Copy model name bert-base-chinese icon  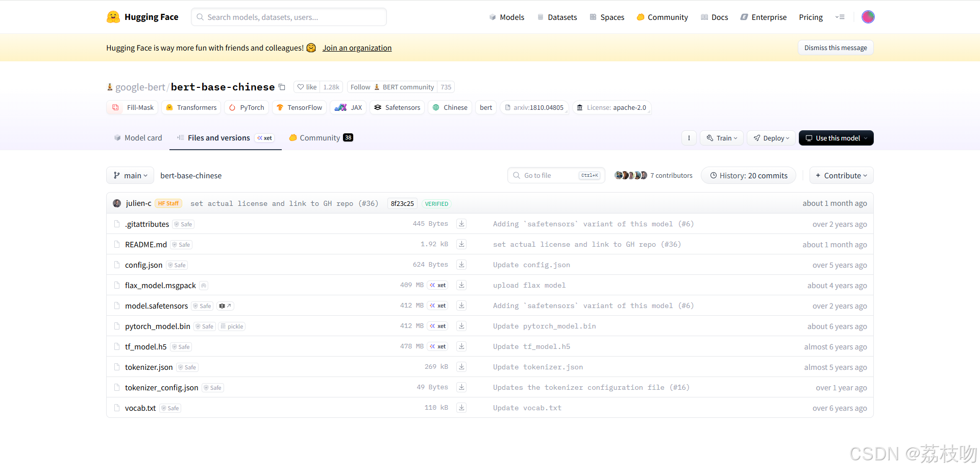pos(282,87)
